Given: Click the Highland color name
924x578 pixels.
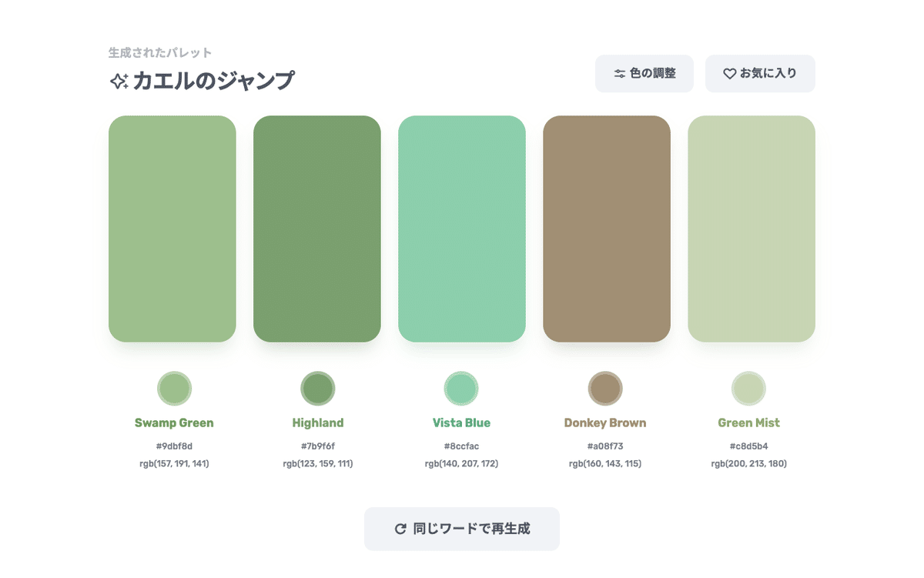Looking at the screenshot, I should pyautogui.click(x=318, y=423).
